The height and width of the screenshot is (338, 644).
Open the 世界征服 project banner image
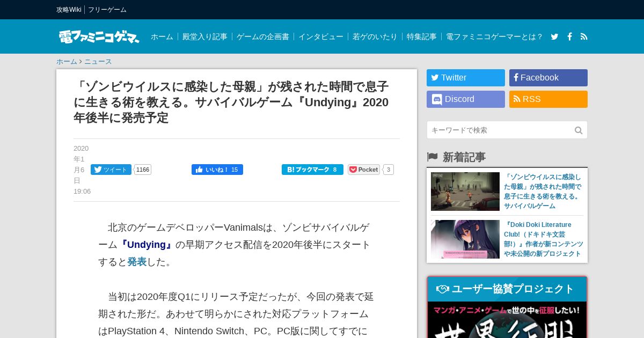[x=507, y=320]
